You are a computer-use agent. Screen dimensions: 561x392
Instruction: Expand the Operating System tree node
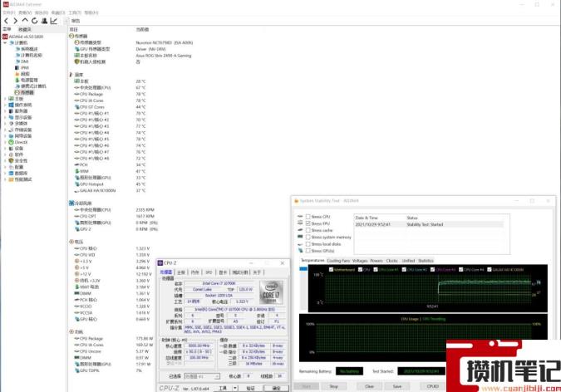pyautogui.click(x=5, y=105)
